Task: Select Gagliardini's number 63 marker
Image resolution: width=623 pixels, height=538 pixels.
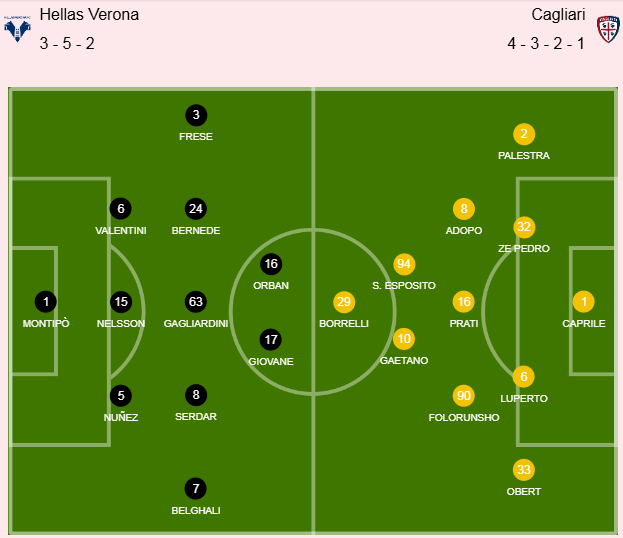Action: click(196, 301)
